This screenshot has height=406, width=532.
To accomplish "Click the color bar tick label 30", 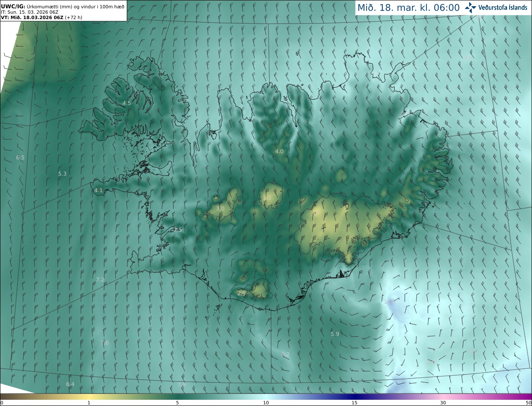I will (443, 403).
